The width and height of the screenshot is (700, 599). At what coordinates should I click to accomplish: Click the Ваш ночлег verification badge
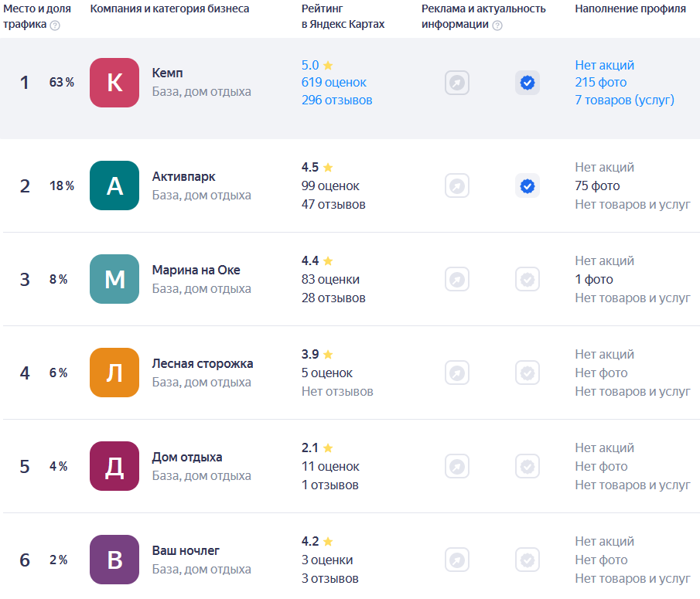click(x=528, y=560)
